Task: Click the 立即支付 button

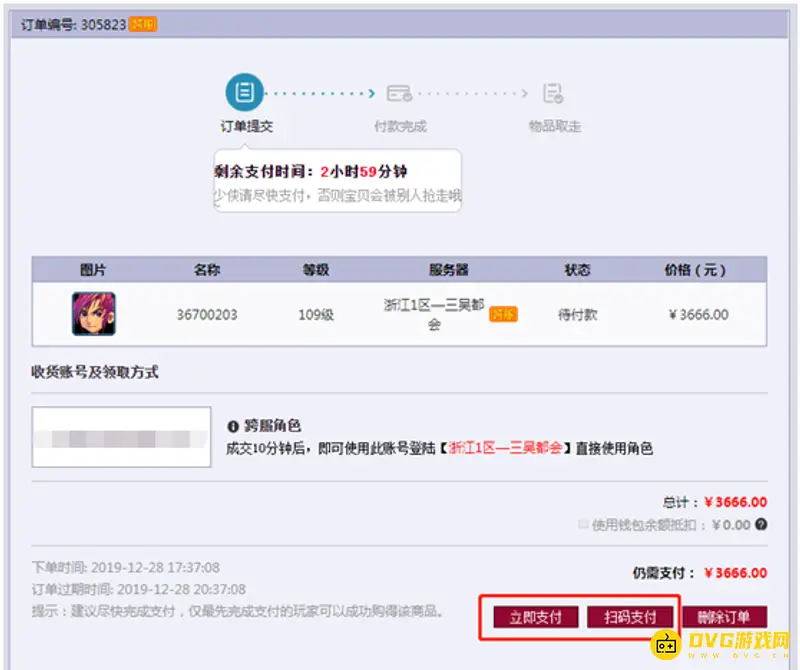Action: coord(536,617)
